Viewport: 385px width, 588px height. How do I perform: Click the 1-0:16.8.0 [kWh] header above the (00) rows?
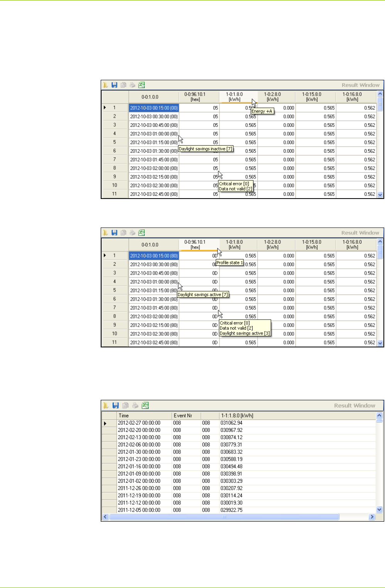pos(356,97)
